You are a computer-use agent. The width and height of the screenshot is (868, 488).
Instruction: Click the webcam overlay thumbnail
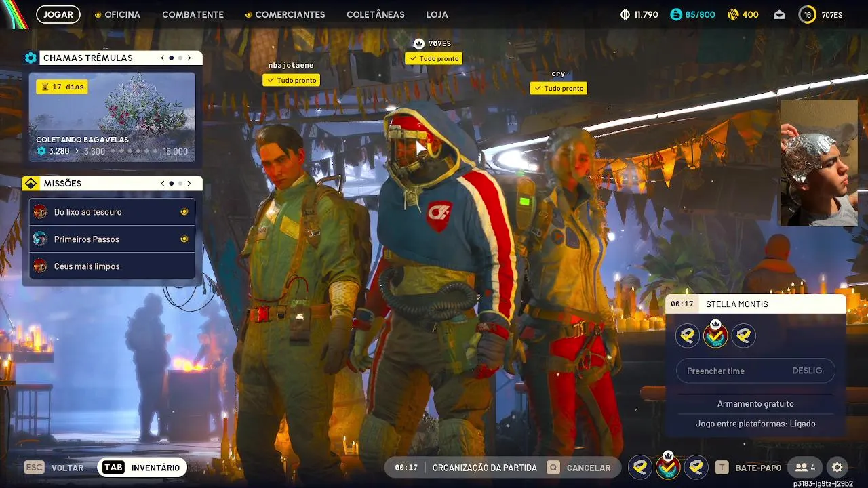coord(819,163)
